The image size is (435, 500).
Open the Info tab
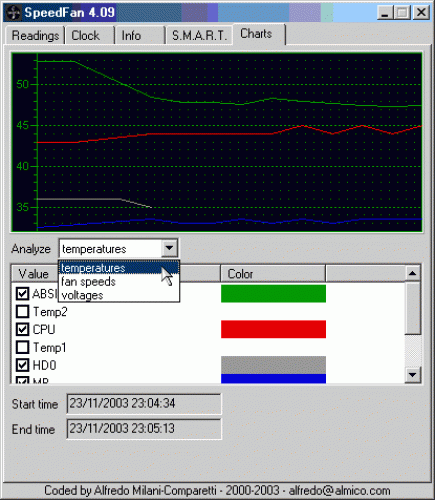click(131, 36)
